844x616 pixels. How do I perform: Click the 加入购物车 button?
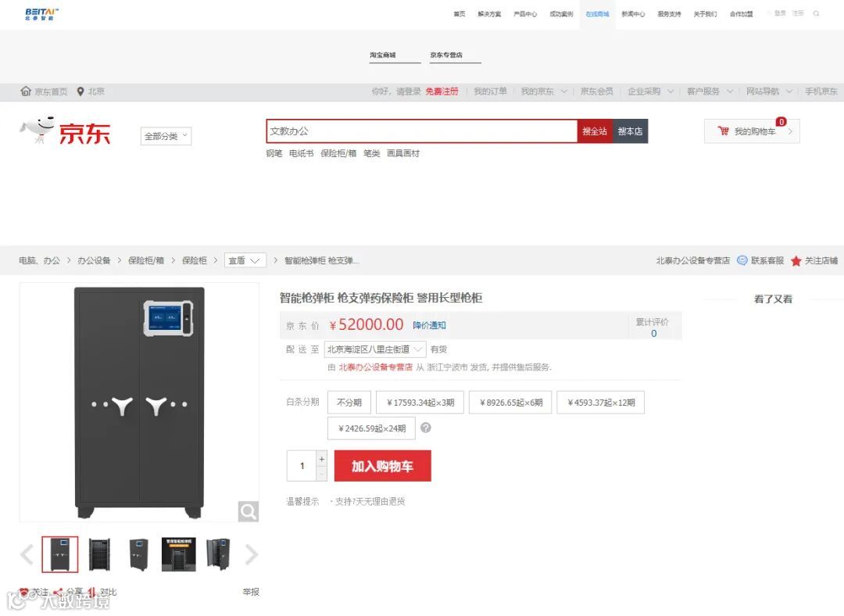[x=383, y=466]
